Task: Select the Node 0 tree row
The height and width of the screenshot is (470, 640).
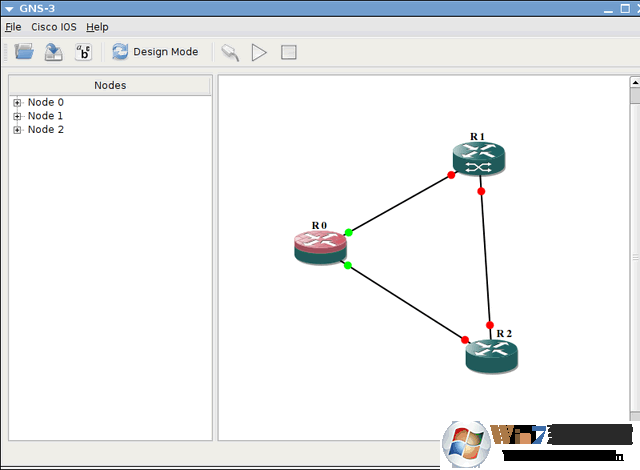Action: (46, 102)
